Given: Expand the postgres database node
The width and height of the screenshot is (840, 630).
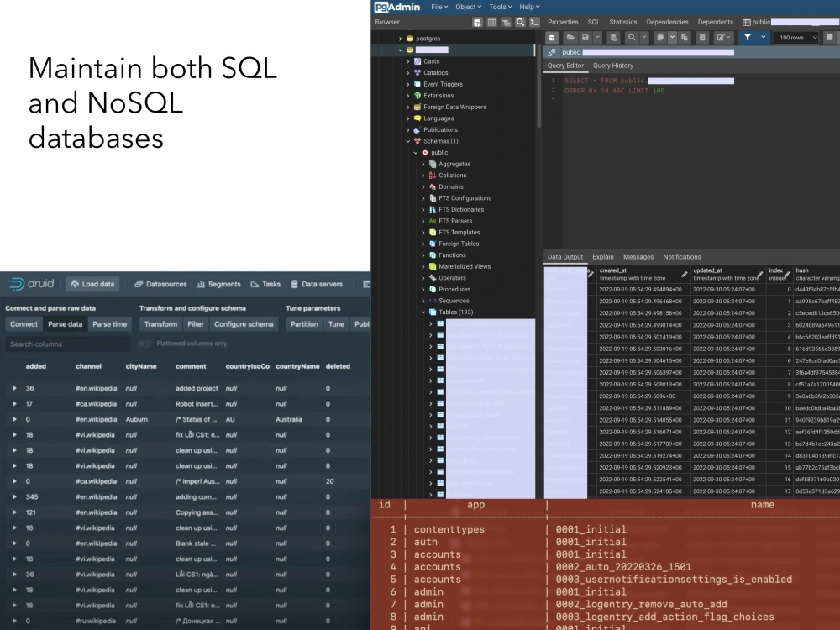Looking at the screenshot, I should click(400, 39).
